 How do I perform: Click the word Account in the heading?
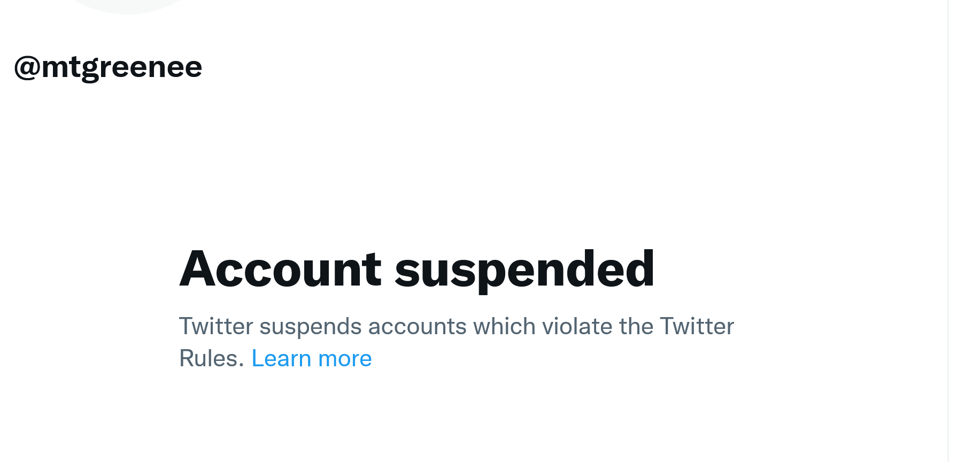280,269
